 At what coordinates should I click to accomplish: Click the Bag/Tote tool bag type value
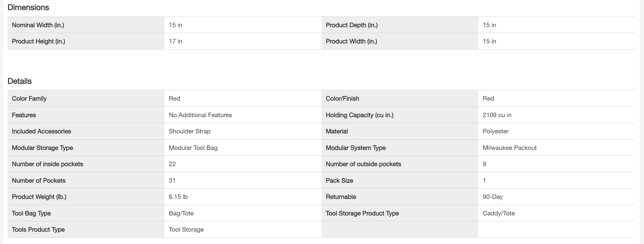(181, 213)
